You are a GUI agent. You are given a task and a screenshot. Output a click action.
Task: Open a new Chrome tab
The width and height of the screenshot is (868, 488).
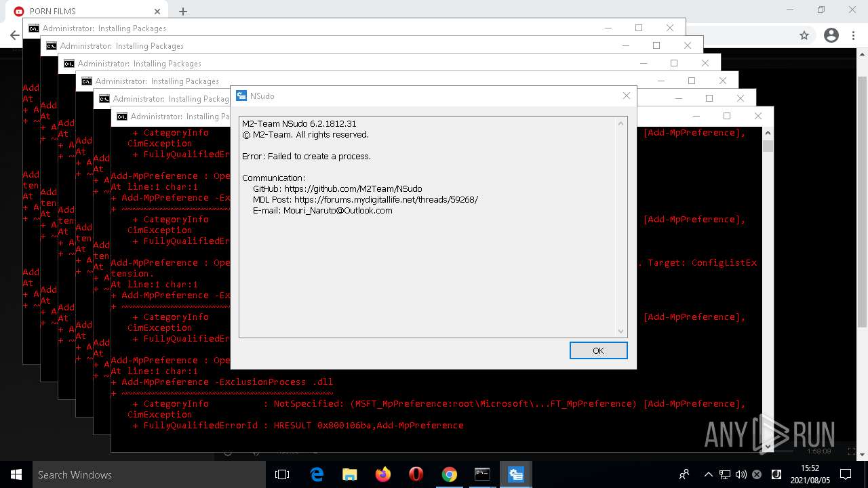coord(183,12)
